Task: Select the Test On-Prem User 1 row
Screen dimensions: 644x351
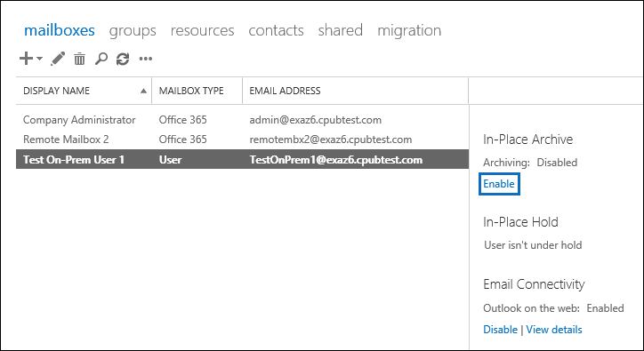Action: (x=242, y=159)
